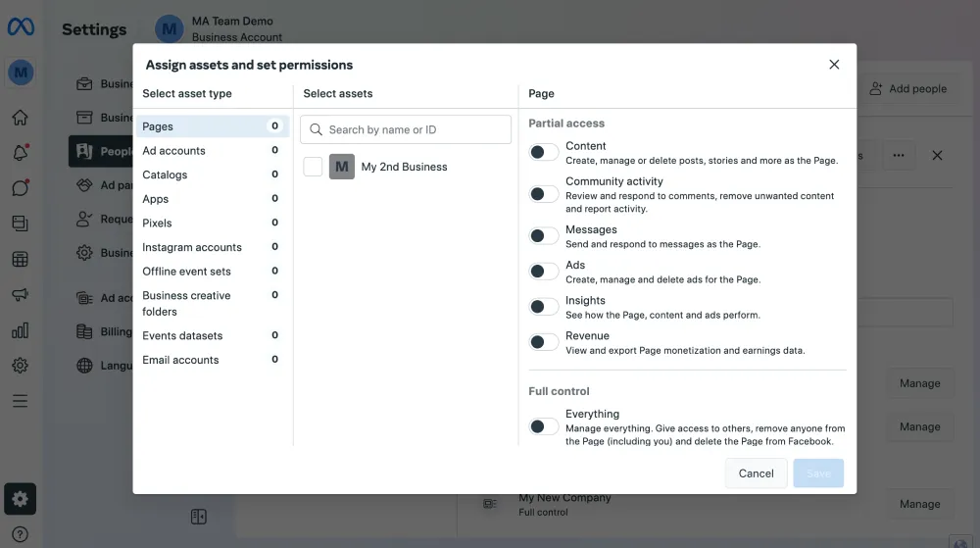Open the Notifications bell icon
Viewport: 980px width, 548px height.
20,153
